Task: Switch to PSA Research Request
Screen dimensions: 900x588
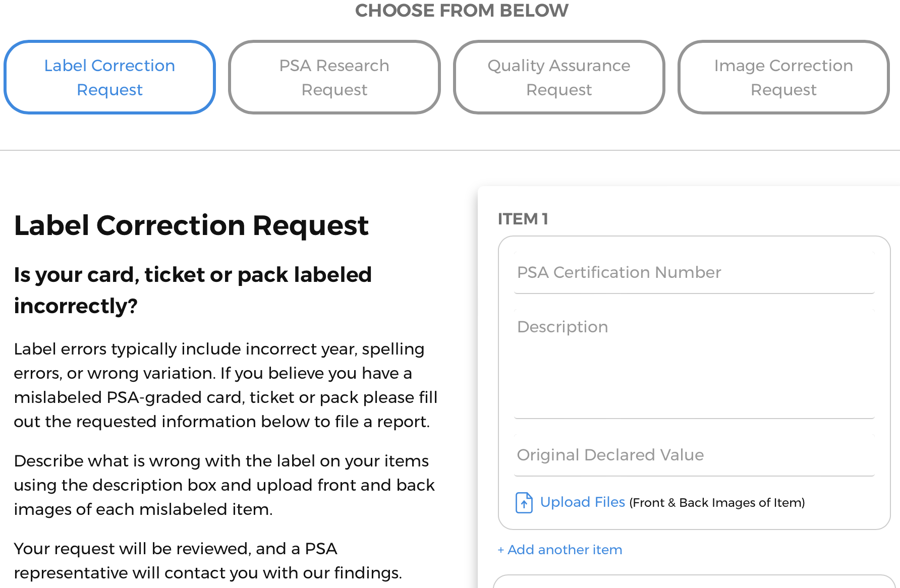Action: (334, 77)
